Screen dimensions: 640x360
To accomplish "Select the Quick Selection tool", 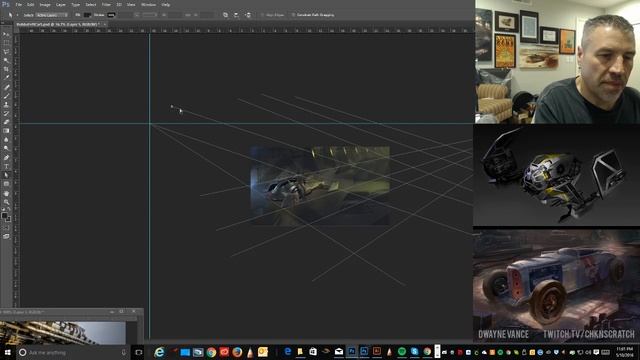I will [6, 60].
